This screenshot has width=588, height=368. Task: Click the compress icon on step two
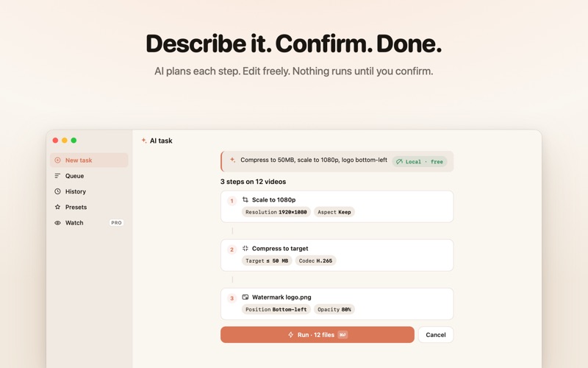tap(245, 248)
